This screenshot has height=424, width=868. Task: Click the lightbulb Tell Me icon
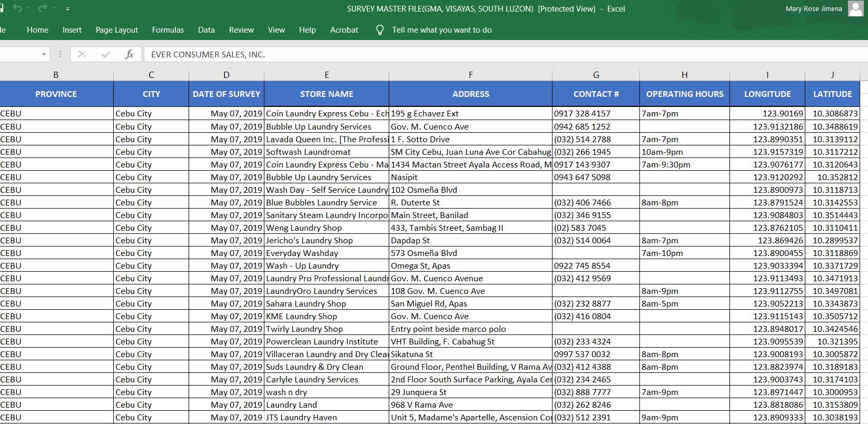pyautogui.click(x=380, y=30)
